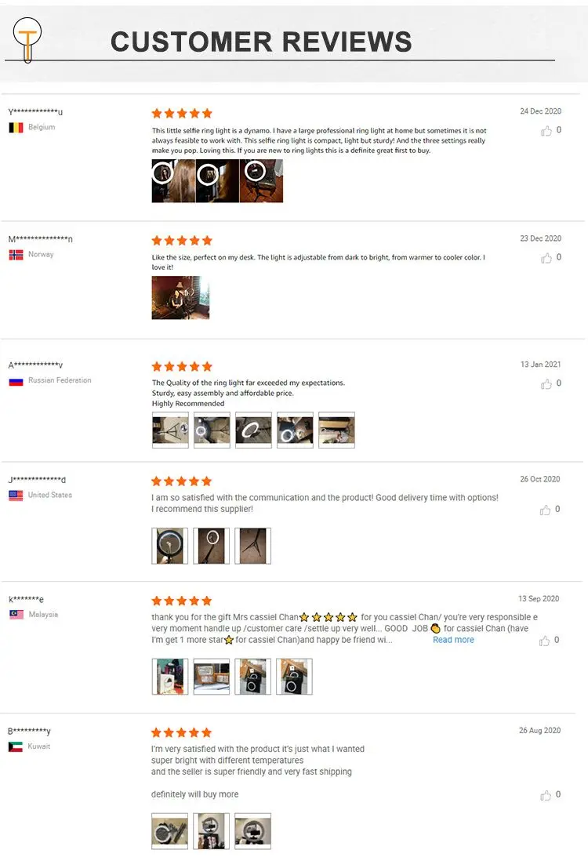The width and height of the screenshot is (588, 868).
Task: Open fifth photo in Russian Federation review
Action: (336, 430)
